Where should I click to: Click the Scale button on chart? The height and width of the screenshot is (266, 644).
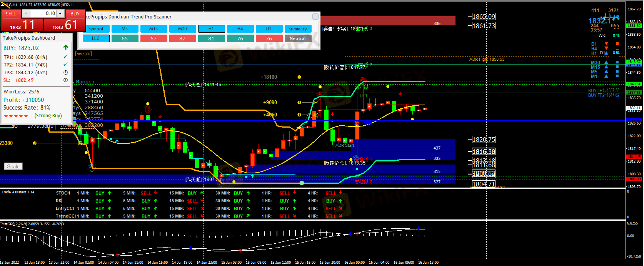pos(13,166)
